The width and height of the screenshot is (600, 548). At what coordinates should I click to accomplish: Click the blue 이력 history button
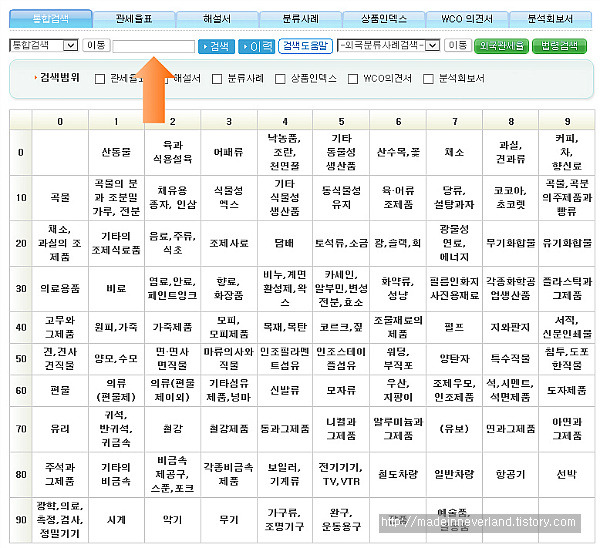(256, 47)
